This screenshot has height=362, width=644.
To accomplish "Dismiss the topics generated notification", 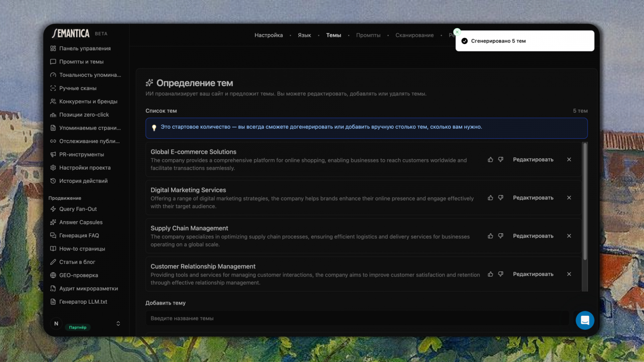I will [457, 32].
